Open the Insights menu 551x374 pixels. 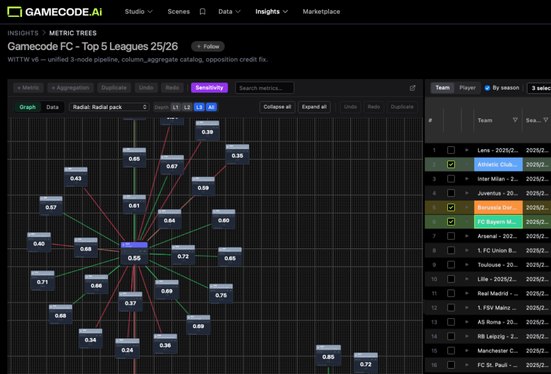pyautogui.click(x=271, y=12)
